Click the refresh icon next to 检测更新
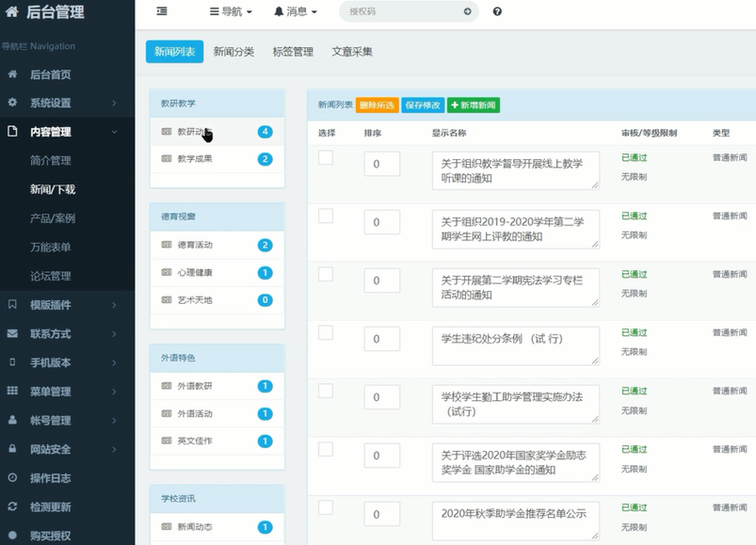 click(12, 506)
